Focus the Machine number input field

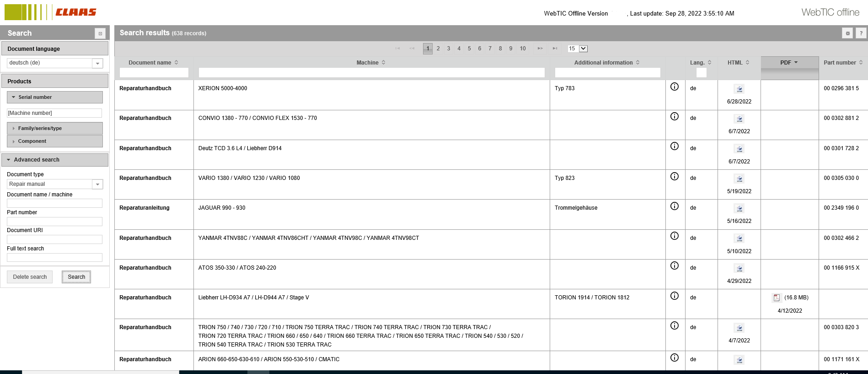pyautogui.click(x=54, y=113)
